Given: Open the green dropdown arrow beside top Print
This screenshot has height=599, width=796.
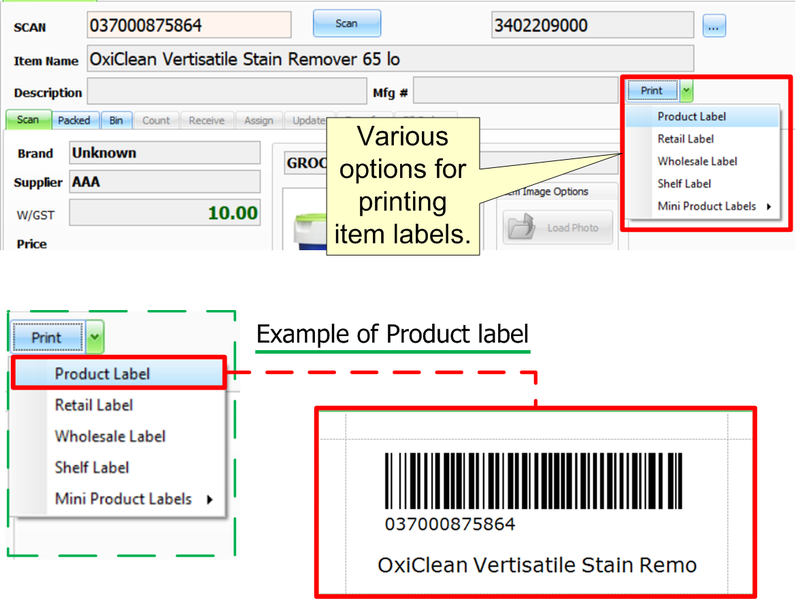Looking at the screenshot, I should (x=686, y=91).
